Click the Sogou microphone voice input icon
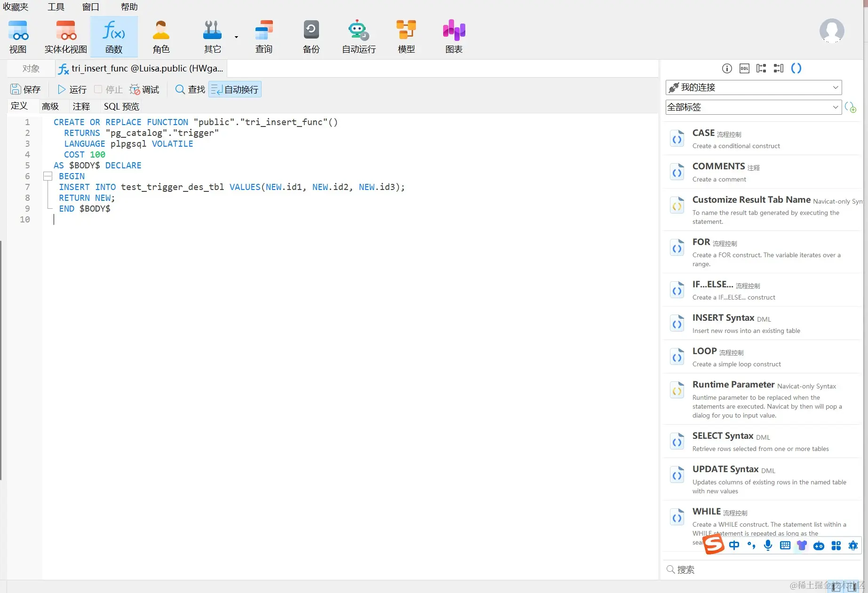This screenshot has width=868, height=593. pos(768,546)
